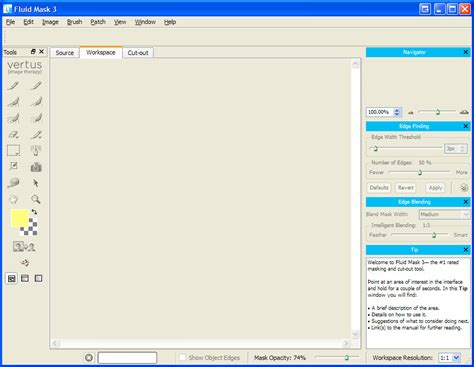Select the Delete Global brush tool
474x367 pixels.
click(36, 118)
